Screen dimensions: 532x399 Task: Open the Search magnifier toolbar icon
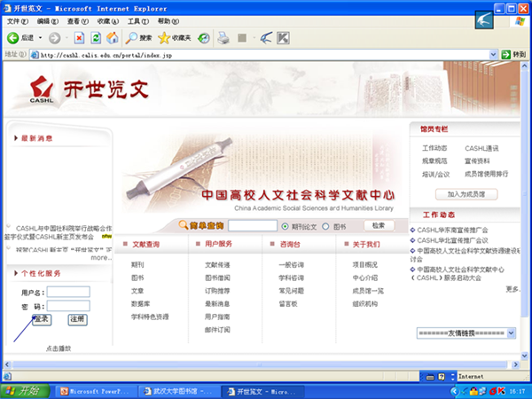[131, 38]
